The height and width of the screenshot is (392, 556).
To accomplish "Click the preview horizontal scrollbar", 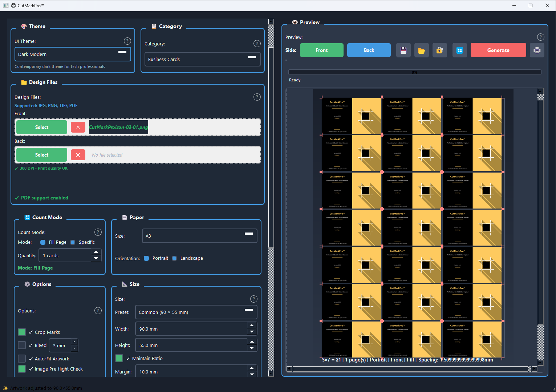I will 410,369.
